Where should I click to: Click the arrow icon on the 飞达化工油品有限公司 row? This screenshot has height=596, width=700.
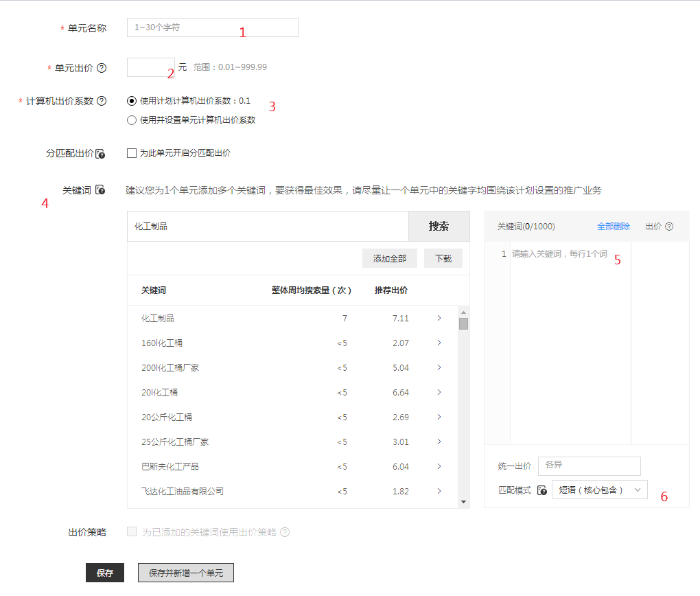point(439,491)
